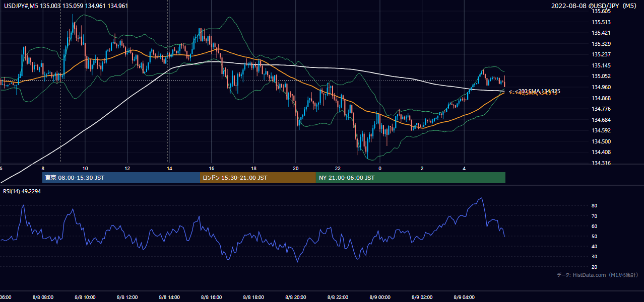Click RSI scale value 70
The height and width of the screenshot is (302, 644).
[595, 216]
